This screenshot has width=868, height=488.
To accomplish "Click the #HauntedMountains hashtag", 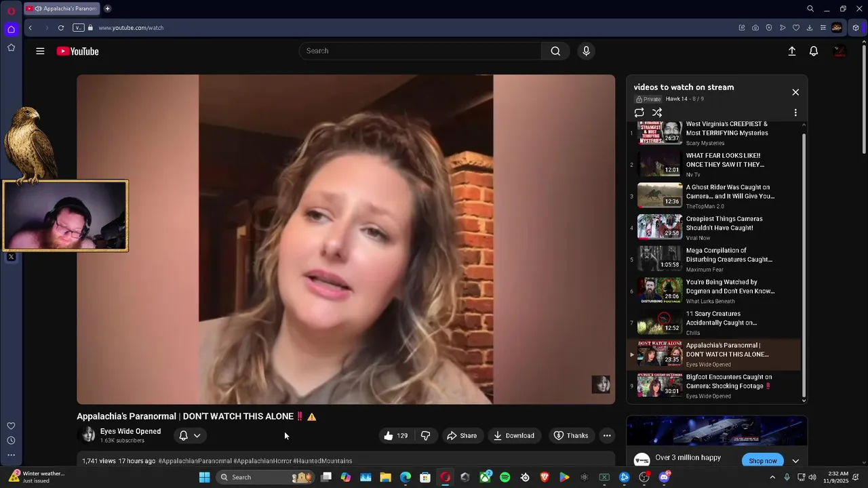I will pyautogui.click(x=323, y=461).
